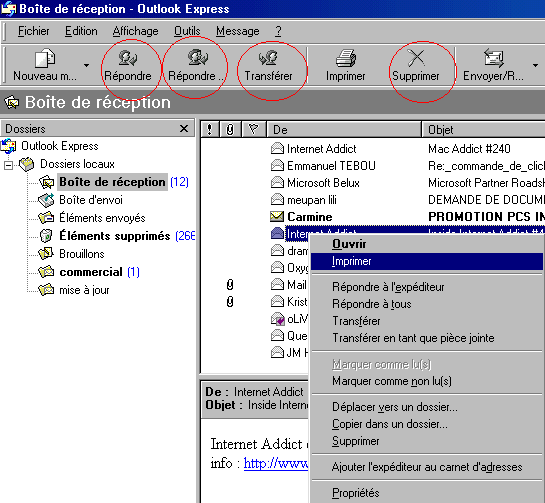Select the meupan lili message
545x503 pixels.
pos(373,200)
